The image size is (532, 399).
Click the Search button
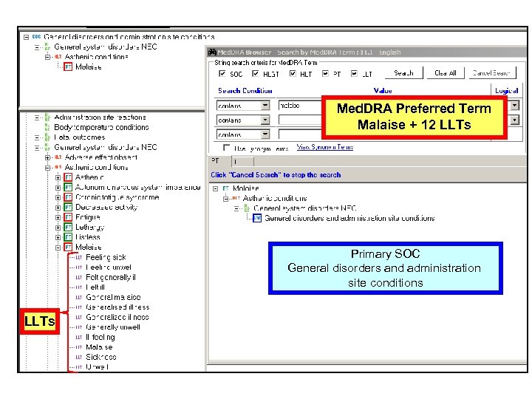click(403, 73)
